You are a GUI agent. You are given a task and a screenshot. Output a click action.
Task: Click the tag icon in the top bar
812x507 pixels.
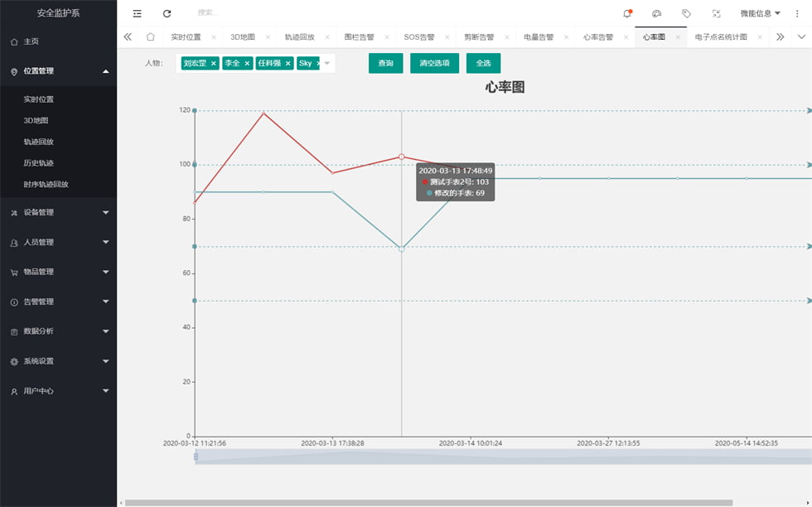click(686, 13)
